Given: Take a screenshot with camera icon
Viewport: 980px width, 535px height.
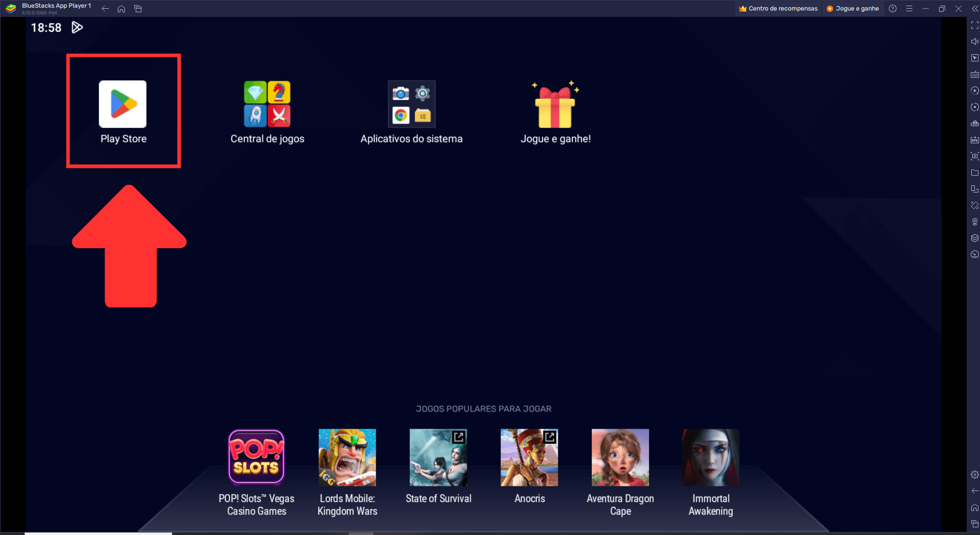Looking at the screenshot, I should [x=975, y=156].
